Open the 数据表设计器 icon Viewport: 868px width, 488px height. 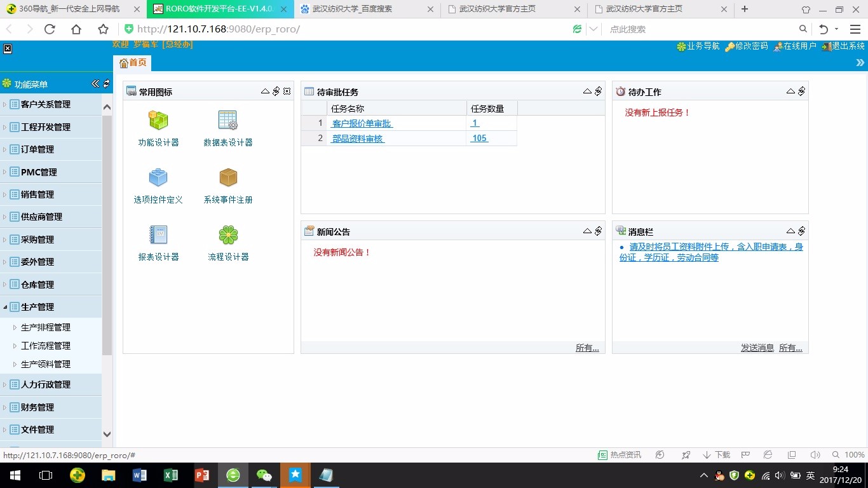pos(227,121)
